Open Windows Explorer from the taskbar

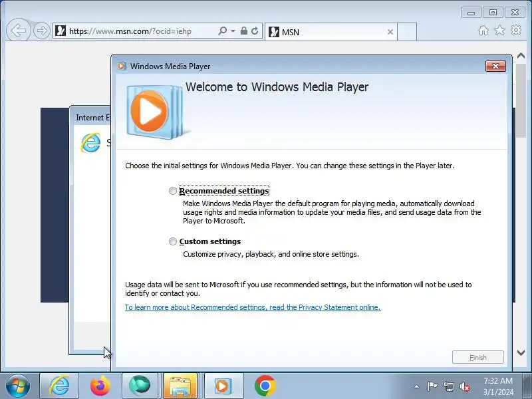point(180,386)
